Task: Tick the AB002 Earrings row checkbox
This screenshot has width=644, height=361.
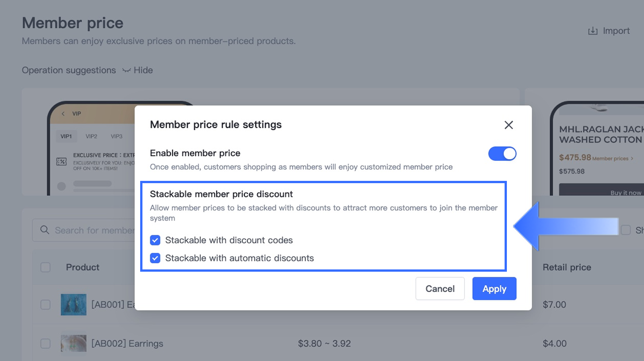Action: (45, 343)
